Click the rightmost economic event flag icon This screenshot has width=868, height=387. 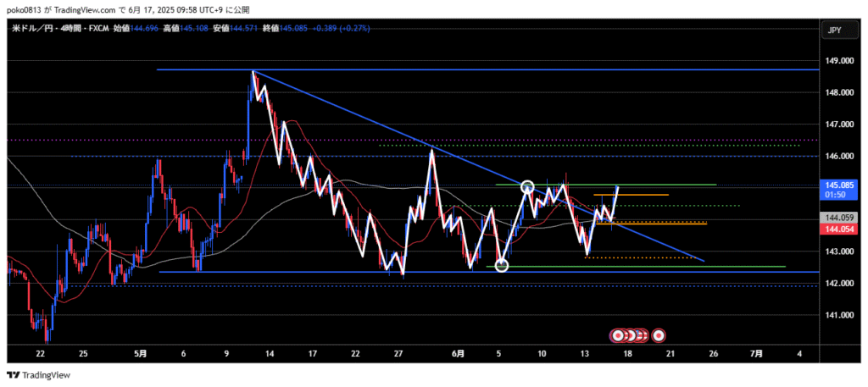click(x=659, y=334)
